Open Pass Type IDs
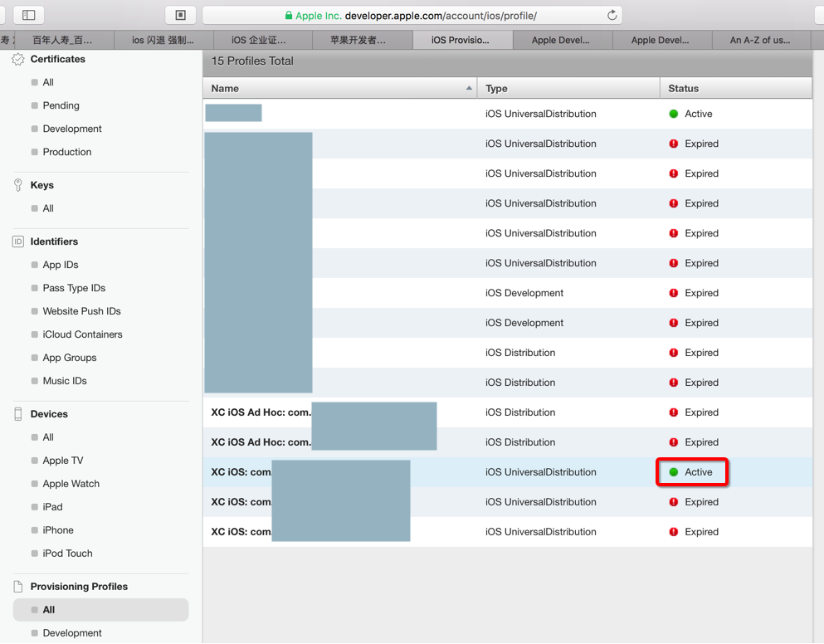 (74, 288)
